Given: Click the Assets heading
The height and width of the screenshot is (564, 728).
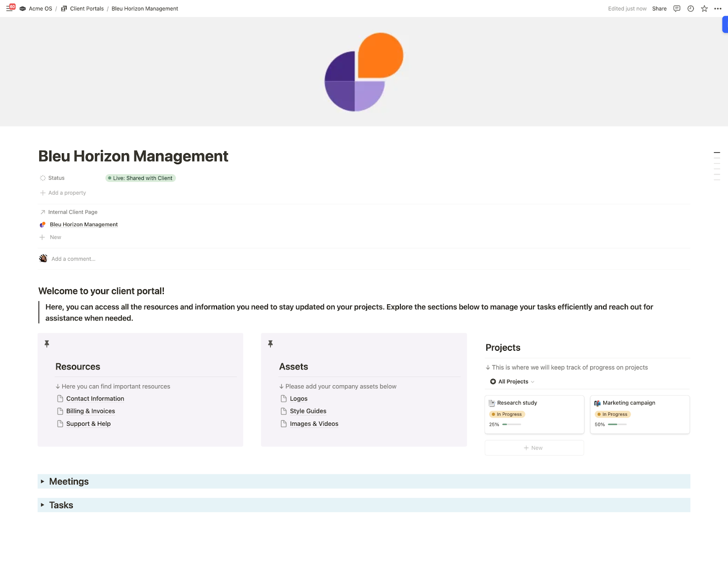Looking at the screenshot, I should pos(293,367).
